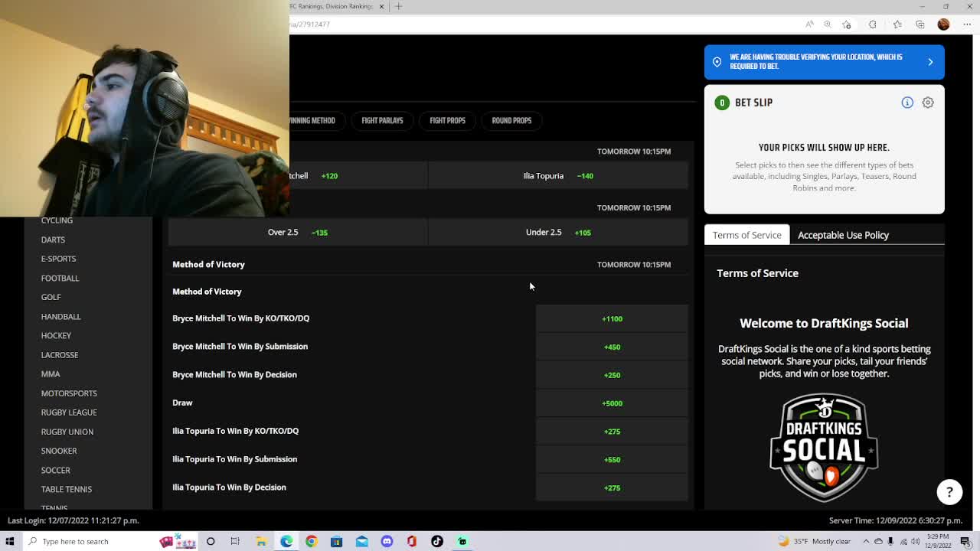Screen dimensions: 980x551
Task: Switch to Round Props tab
Action: point(511,120)
